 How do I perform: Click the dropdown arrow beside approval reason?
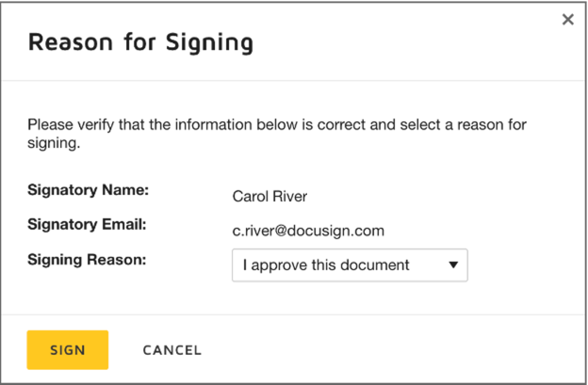coord(453,265)
